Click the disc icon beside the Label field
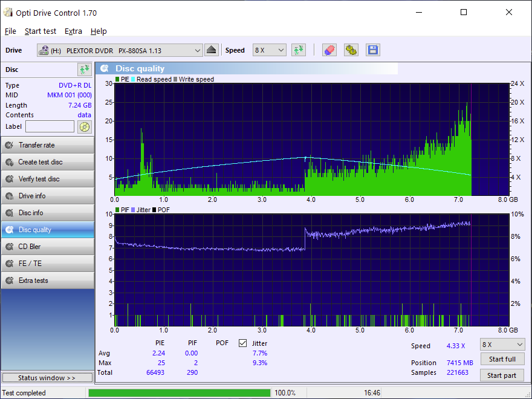 coord(84,126)
